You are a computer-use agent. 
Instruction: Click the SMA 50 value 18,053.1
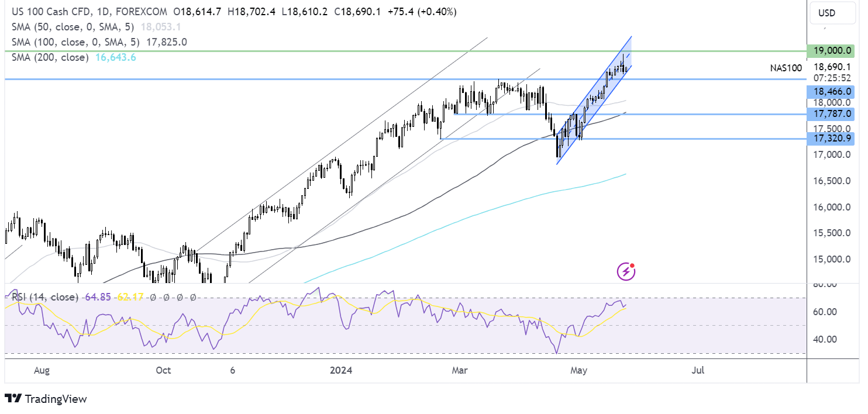[x=161, y=27]
